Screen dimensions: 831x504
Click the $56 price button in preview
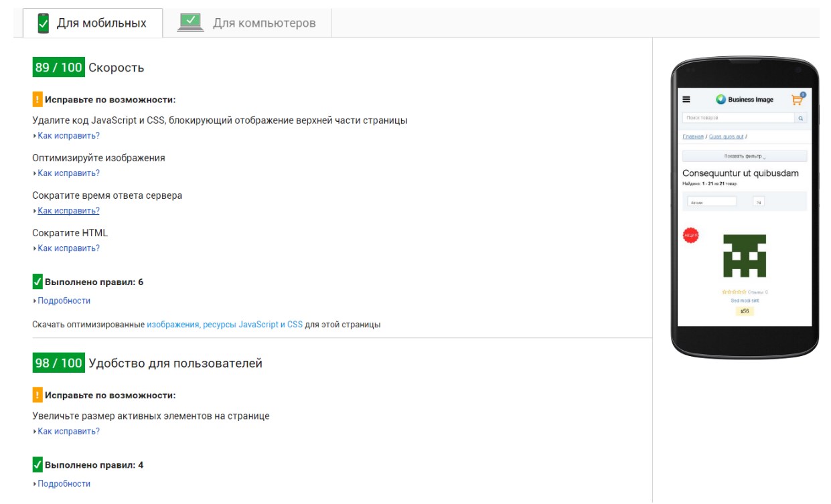click(745, 311)
